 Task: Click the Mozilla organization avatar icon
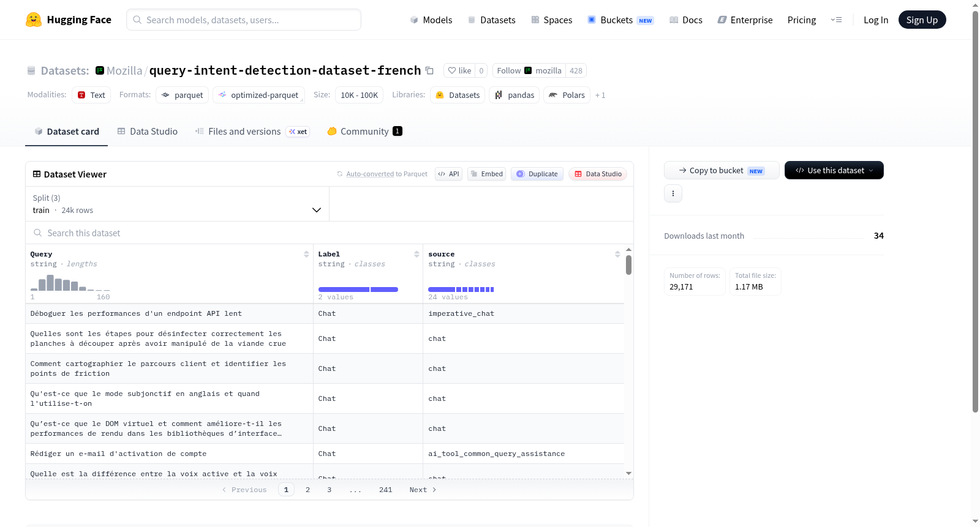[100, 70]
